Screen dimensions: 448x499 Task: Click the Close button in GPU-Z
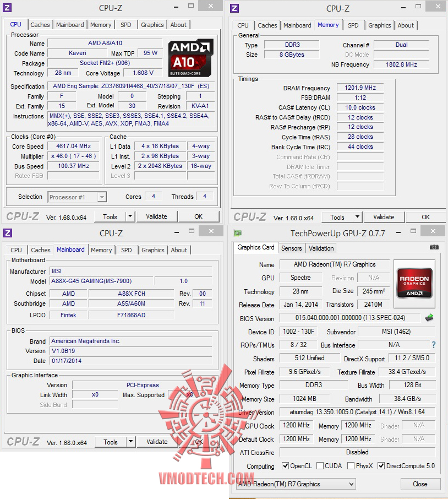(x=420, y=484)
